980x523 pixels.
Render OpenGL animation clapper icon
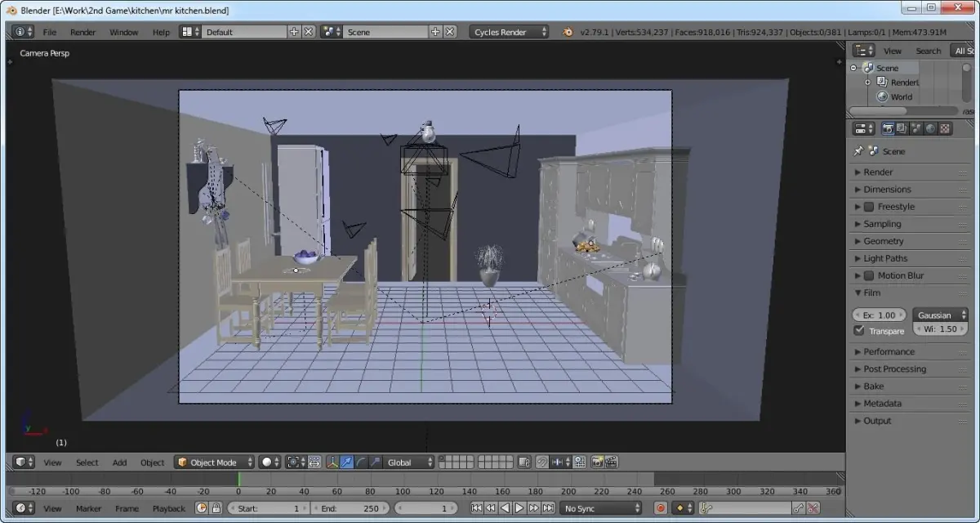coord(611,463)
